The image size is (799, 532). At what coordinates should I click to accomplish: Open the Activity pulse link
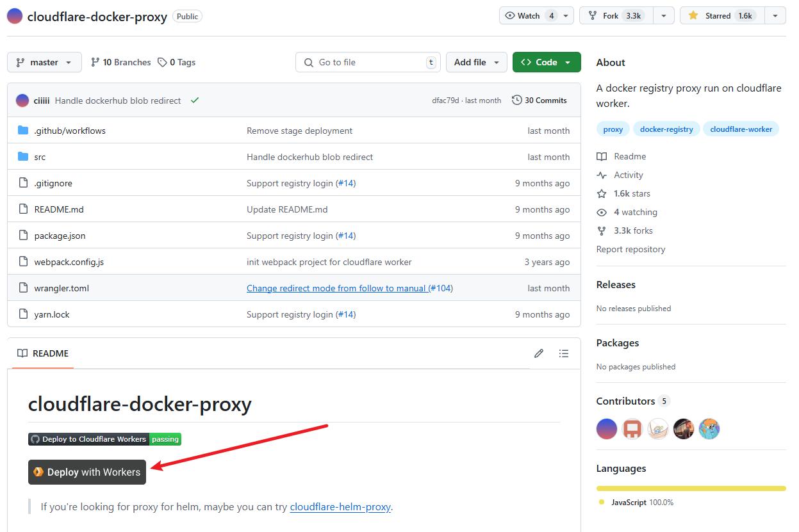pos(628,175)
